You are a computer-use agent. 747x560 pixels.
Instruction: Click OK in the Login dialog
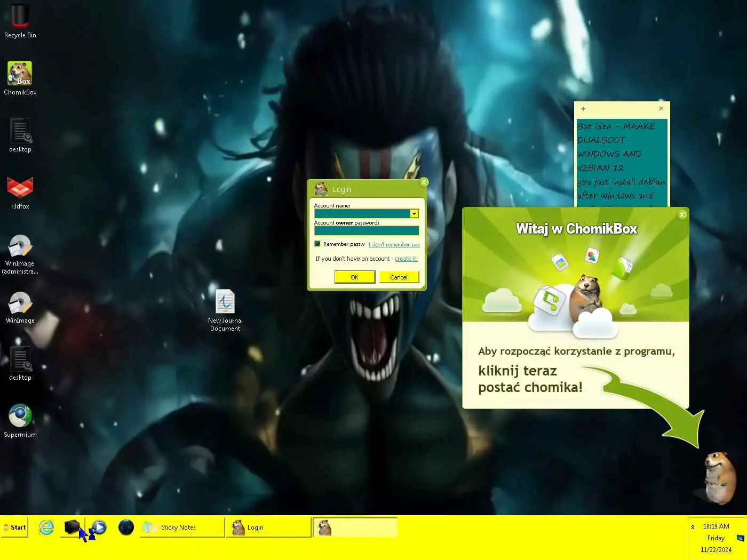(354, 277)
